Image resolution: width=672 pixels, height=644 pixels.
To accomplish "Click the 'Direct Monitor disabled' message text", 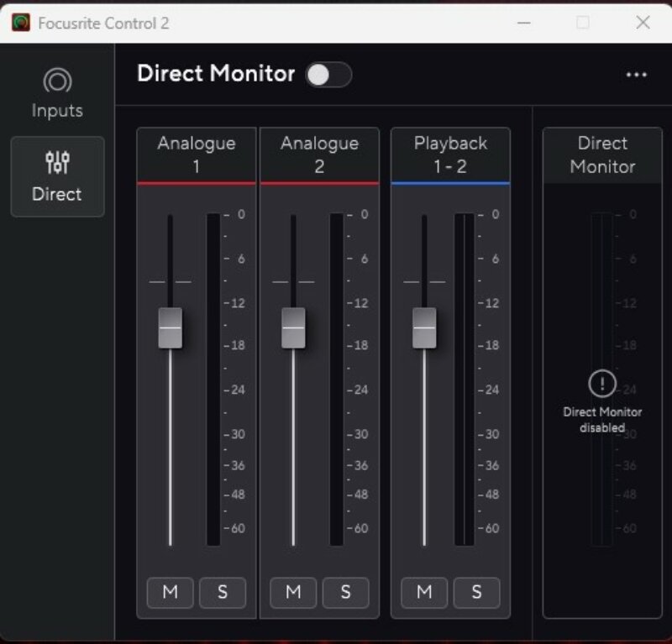I will [x=602, y=420].
